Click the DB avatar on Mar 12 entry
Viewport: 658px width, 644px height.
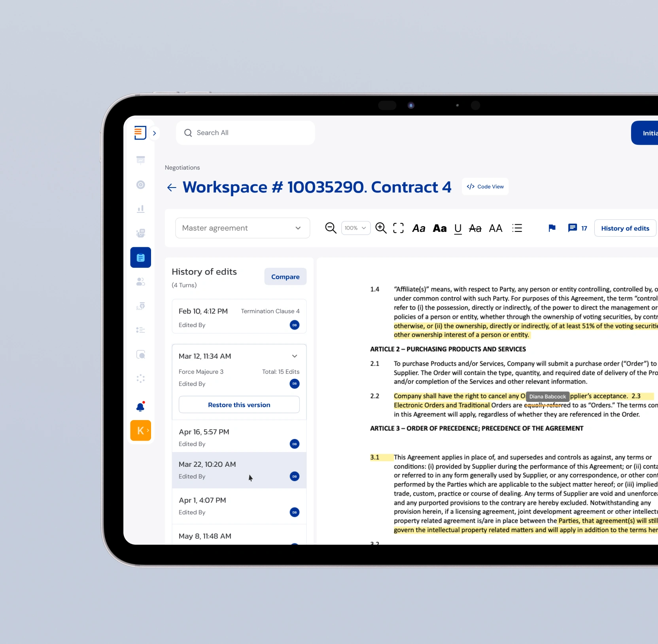[x=295, y=384]
